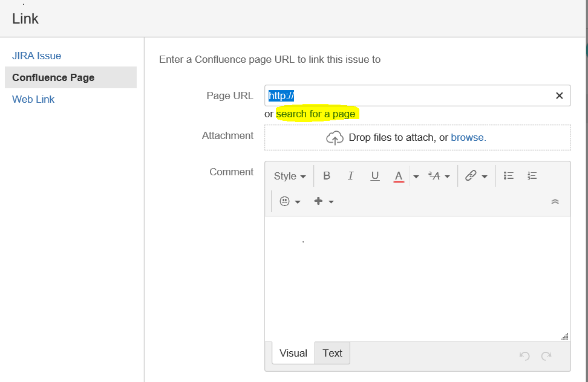
Task: Click the 'browse' link for attachments
Action: pyautogui.click(x=467, y=137)
